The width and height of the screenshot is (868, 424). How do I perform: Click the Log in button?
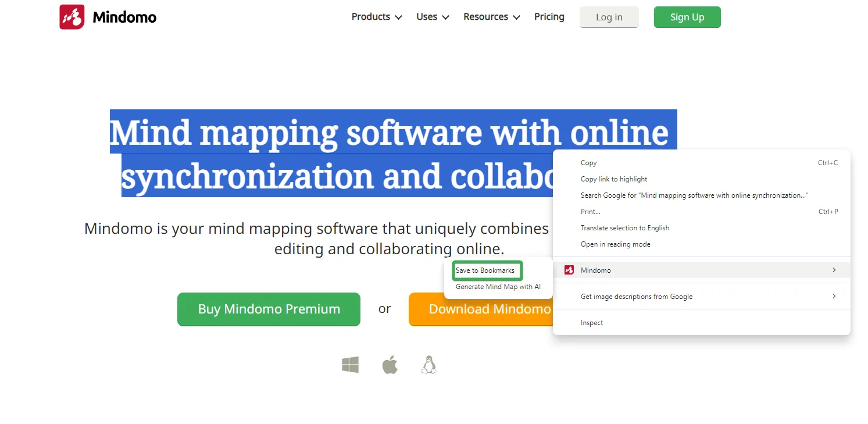pyautogui.click(x=609, y=17)
